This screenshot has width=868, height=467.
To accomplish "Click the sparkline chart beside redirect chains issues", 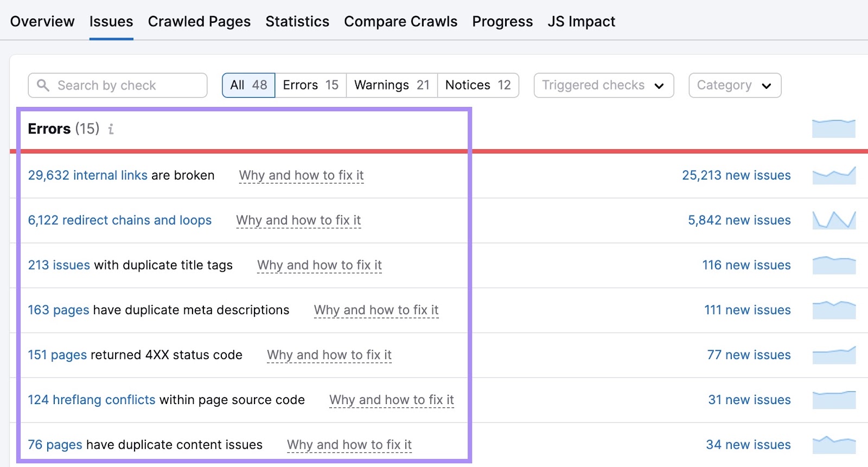I will click(x=834, y=220).
